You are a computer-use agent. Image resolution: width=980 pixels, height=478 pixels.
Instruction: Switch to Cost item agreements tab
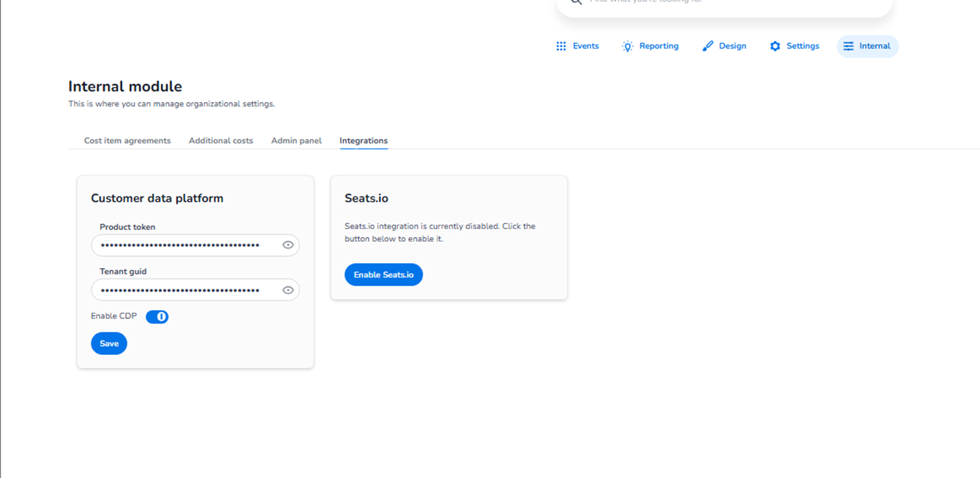tap(127, 141)
